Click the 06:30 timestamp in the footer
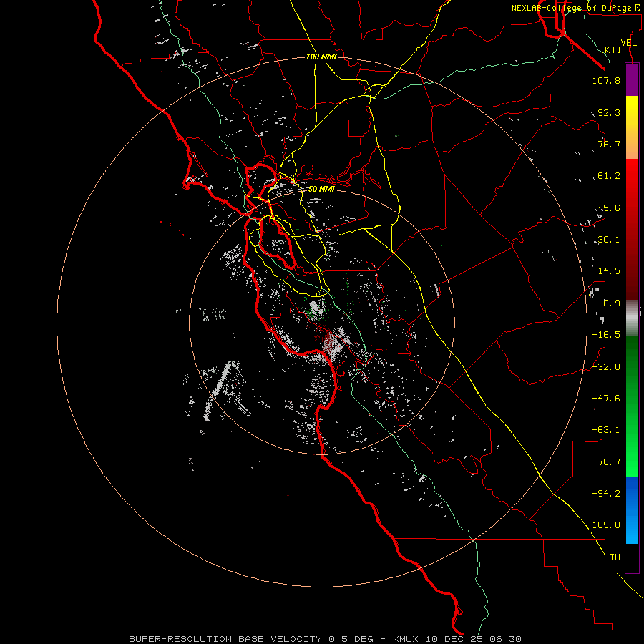 click(504, 639)
